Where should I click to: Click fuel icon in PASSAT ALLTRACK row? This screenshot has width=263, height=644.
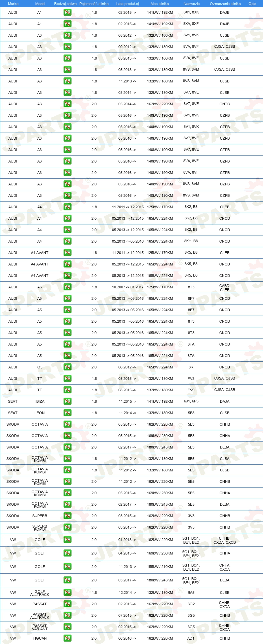coord(67,615)
